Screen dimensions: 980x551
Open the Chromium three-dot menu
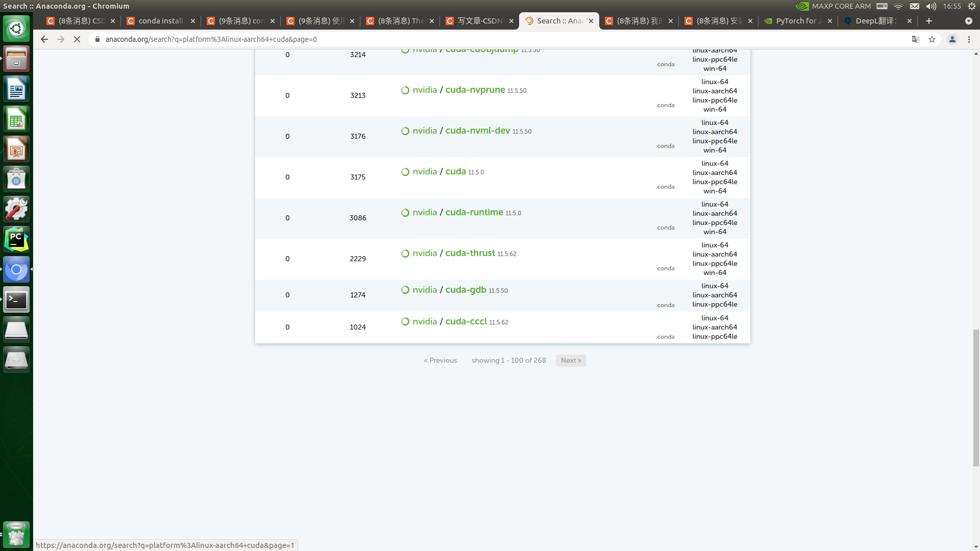969,39
